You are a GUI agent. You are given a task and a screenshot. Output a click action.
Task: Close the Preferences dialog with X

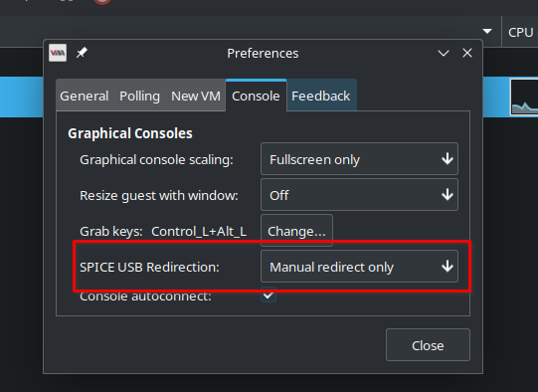point(467,53)
